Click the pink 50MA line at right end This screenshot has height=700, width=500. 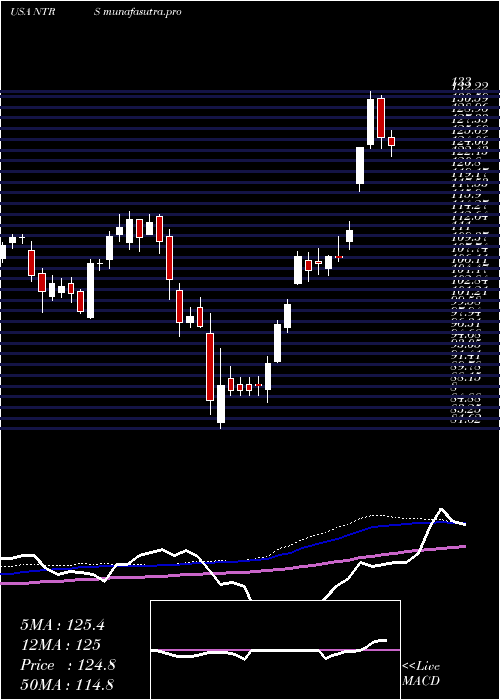464,546
